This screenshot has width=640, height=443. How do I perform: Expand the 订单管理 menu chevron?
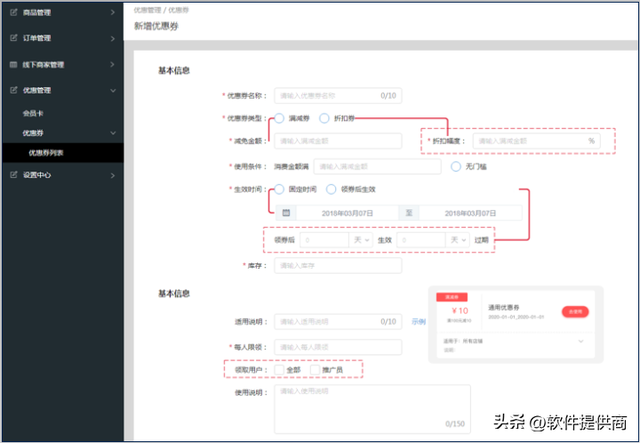(x=113, y=38)
